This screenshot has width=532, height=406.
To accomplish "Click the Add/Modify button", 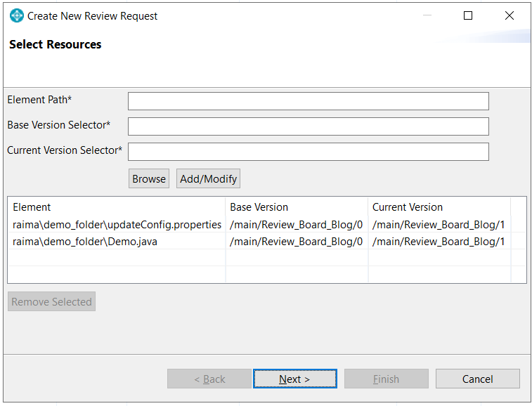I will (208, 178).
